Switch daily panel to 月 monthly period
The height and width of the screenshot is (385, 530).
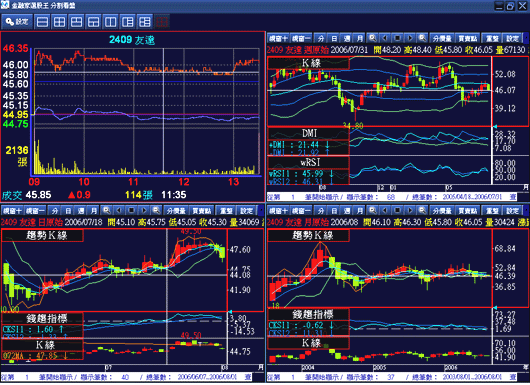coord(94,211)
